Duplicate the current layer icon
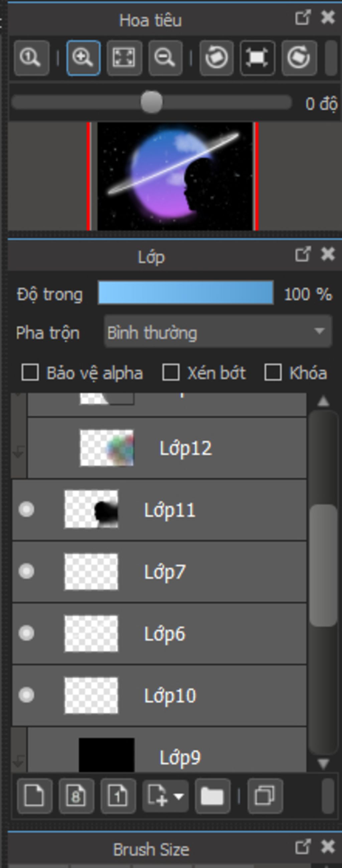 pos(265,796)
